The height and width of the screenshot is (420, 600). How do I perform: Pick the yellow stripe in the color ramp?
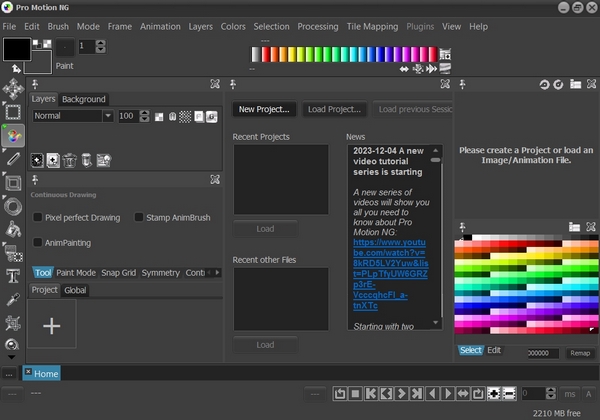pyautogui.click(x=292, y=54)
